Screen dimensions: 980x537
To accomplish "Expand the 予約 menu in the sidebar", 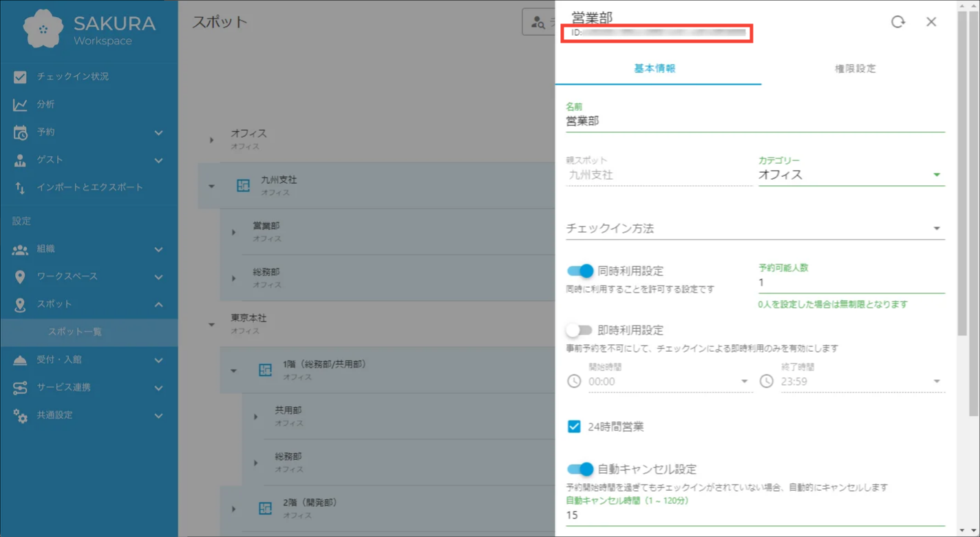I will [88, 132].
